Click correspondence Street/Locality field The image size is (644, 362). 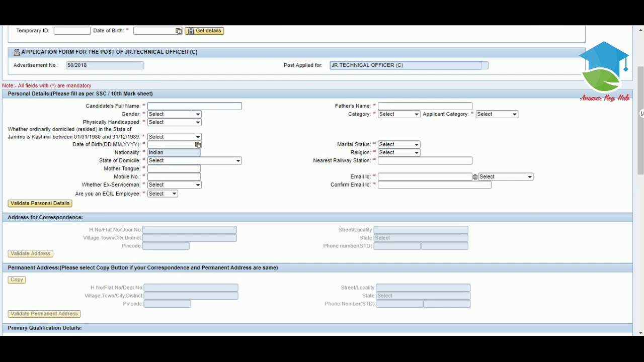point(421,230)
